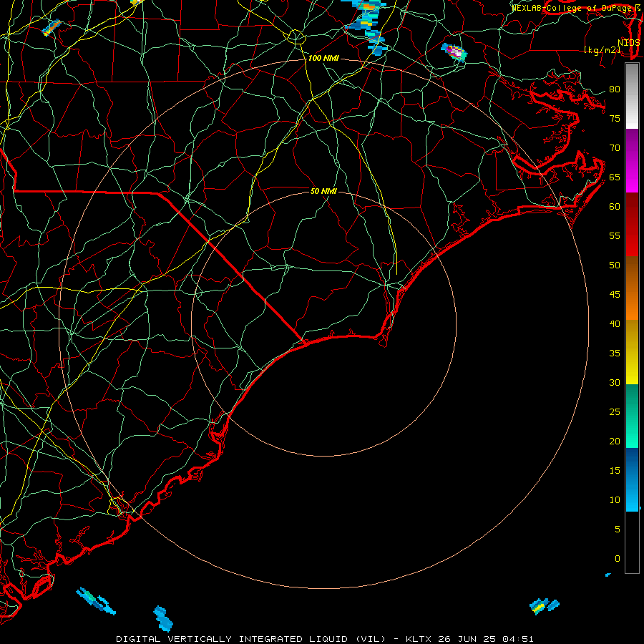This screenshot has width=644, height=644.
Task: Pick the green segment of the color bar
Action: coord(632,416)
